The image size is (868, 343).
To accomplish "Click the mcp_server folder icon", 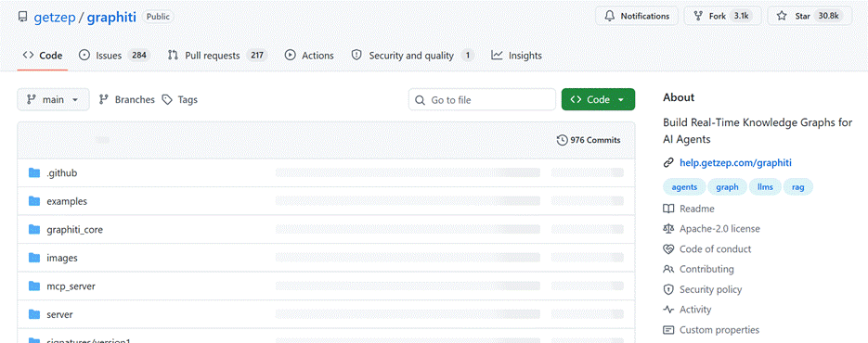I will pos(34,286).
